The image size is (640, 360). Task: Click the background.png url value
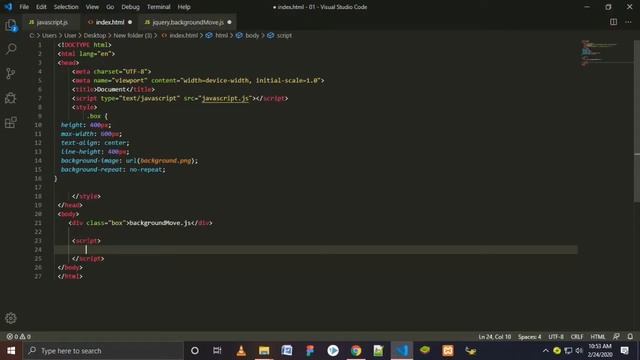pyautogui.click(x=166, y=161)
